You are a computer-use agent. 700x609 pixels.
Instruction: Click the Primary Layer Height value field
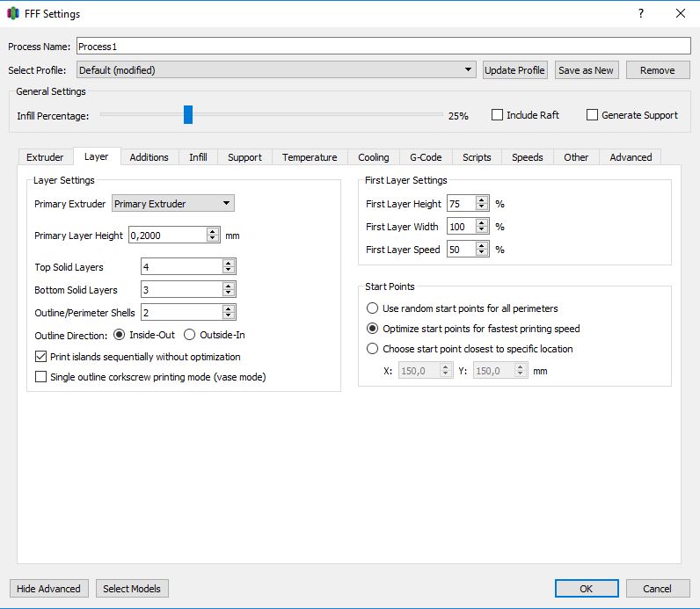[168, 236]
